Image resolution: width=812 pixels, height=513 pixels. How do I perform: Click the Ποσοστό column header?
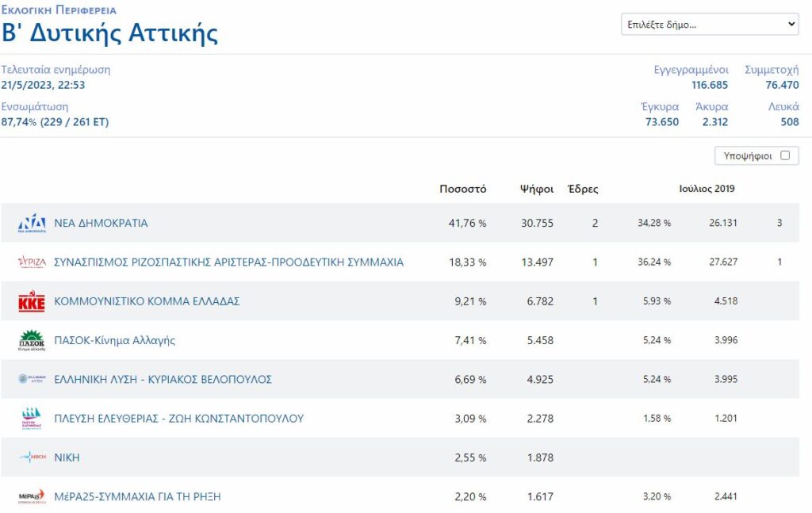(463, 190)
